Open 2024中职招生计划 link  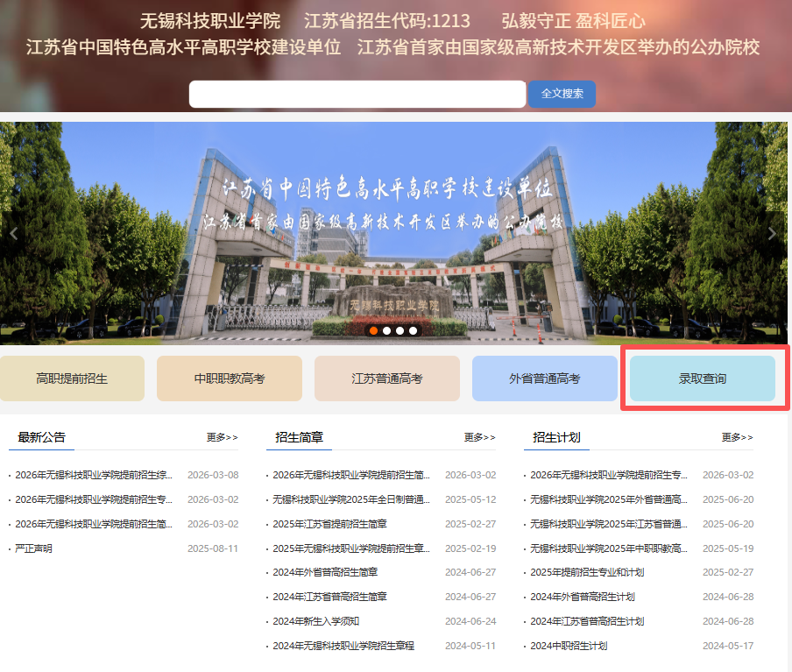point(568,646)
